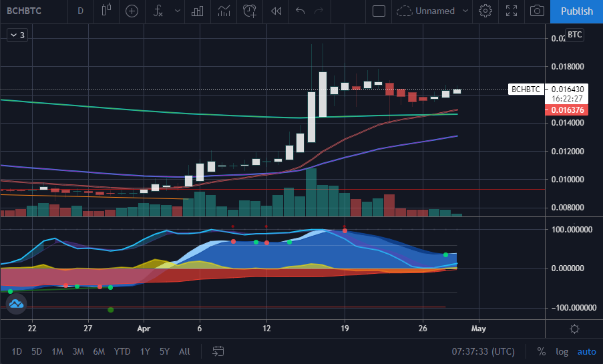Start bar replay with rewind icon
The height and width of the screenshot is (364, 603).
[276, 11]
